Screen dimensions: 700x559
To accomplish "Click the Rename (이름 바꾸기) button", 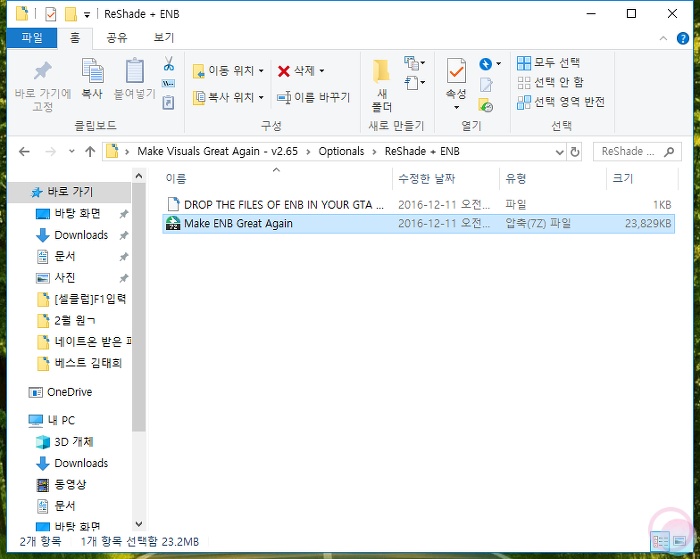I will pyautogui.click(x=313, y=97).
